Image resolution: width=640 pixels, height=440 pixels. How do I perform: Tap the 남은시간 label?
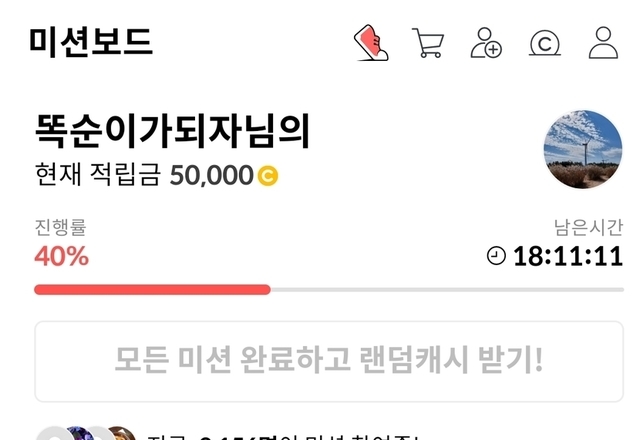[588, 227]
